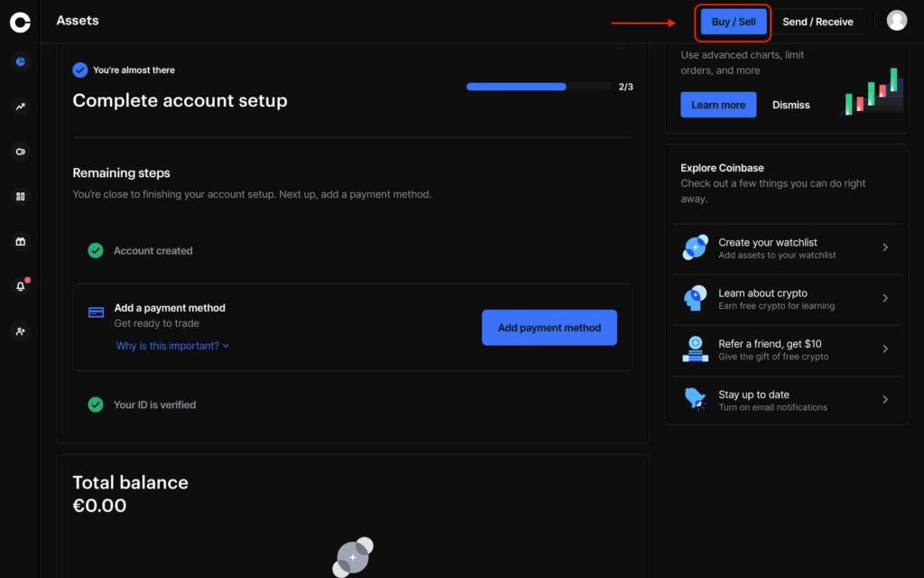The image size is (924, 578).
Task: Click the Buy / Sell button
Action: point(734,22)
